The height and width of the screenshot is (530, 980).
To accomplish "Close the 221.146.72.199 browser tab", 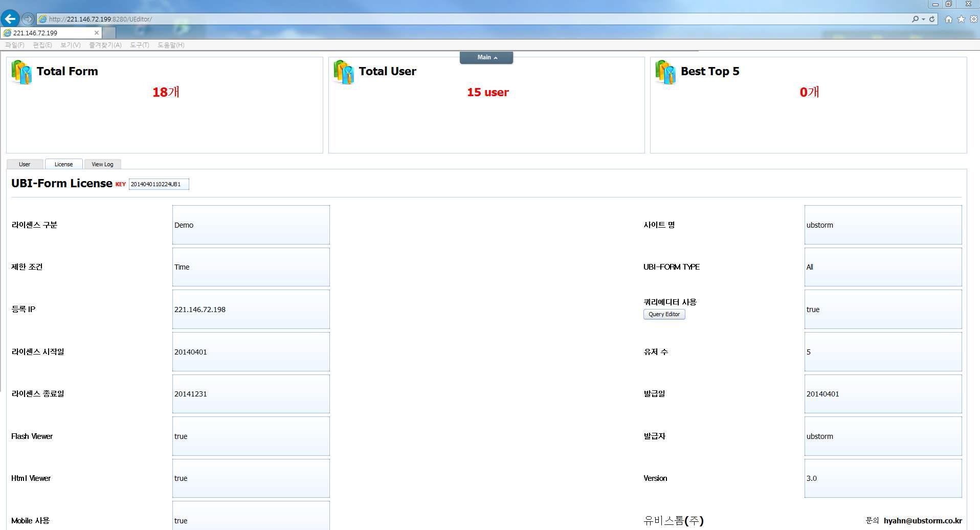I will (96, 33).
